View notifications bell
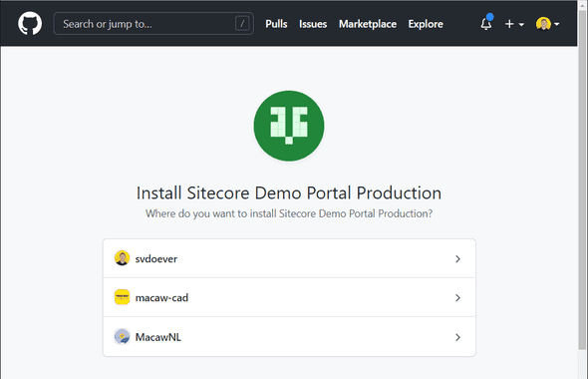588x379 pixels. (x=486, y=23)
